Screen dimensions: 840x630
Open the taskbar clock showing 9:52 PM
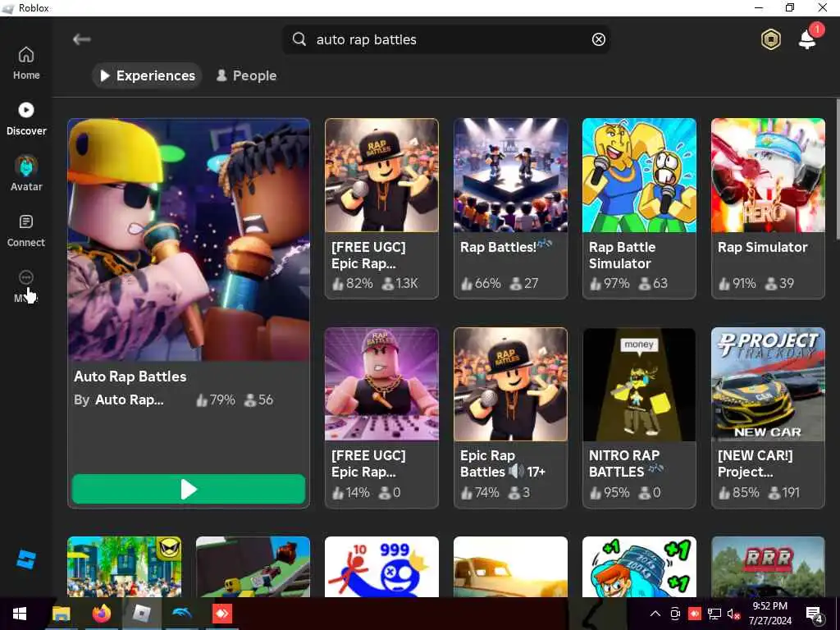769,614
